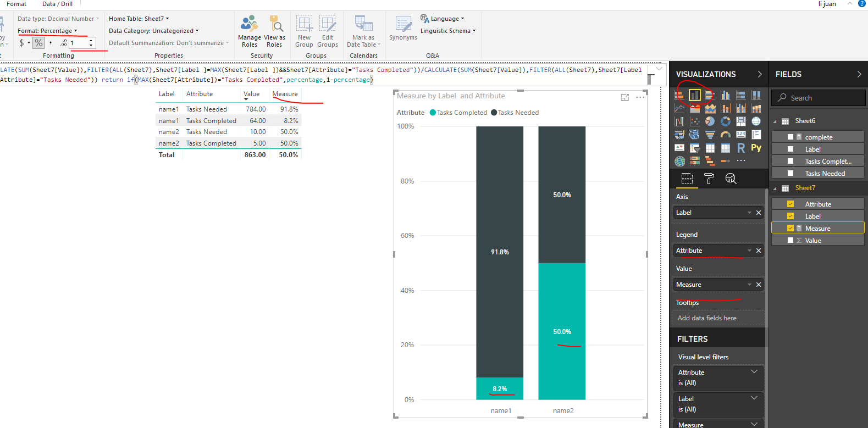Toggle the Attribute field checkbox in Sheet7

point(790,204)
